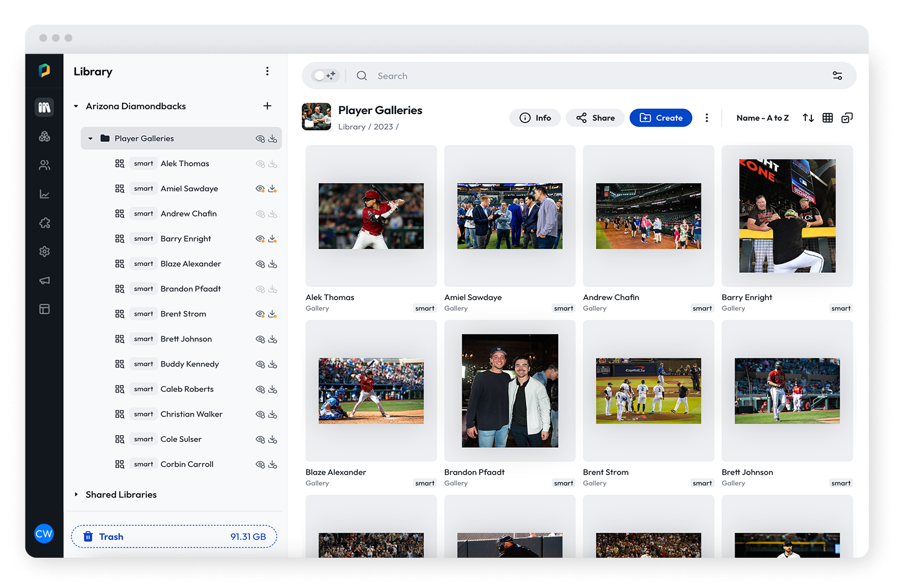Open Andrew Chafin gallery thumbnail

tap(648, 216)
